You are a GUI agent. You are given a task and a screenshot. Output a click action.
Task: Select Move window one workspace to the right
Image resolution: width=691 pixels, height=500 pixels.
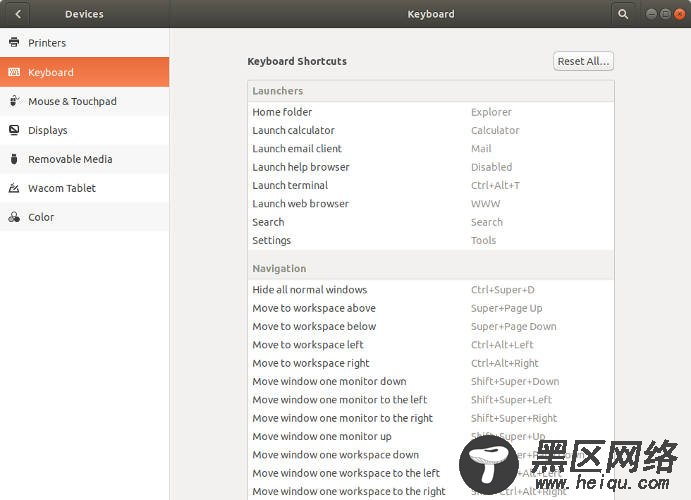431,492
